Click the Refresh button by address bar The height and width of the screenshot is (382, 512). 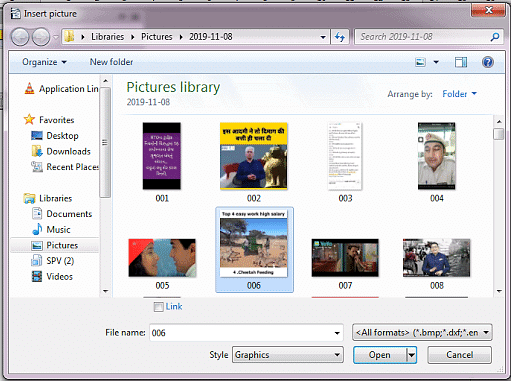340,37
